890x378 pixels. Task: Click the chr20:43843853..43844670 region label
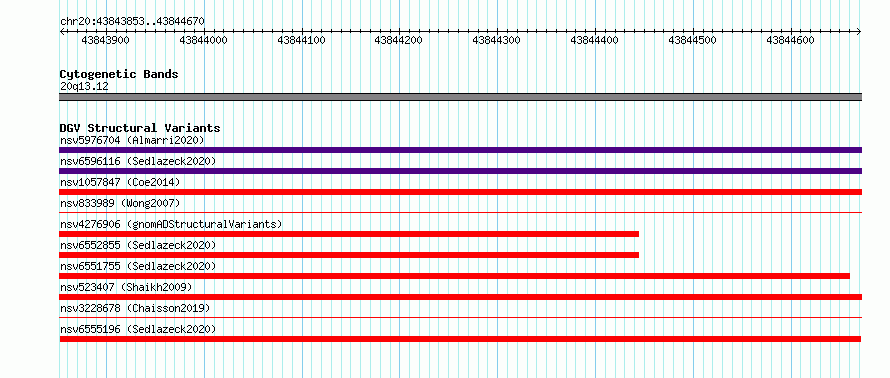click(x=132, y=22)
